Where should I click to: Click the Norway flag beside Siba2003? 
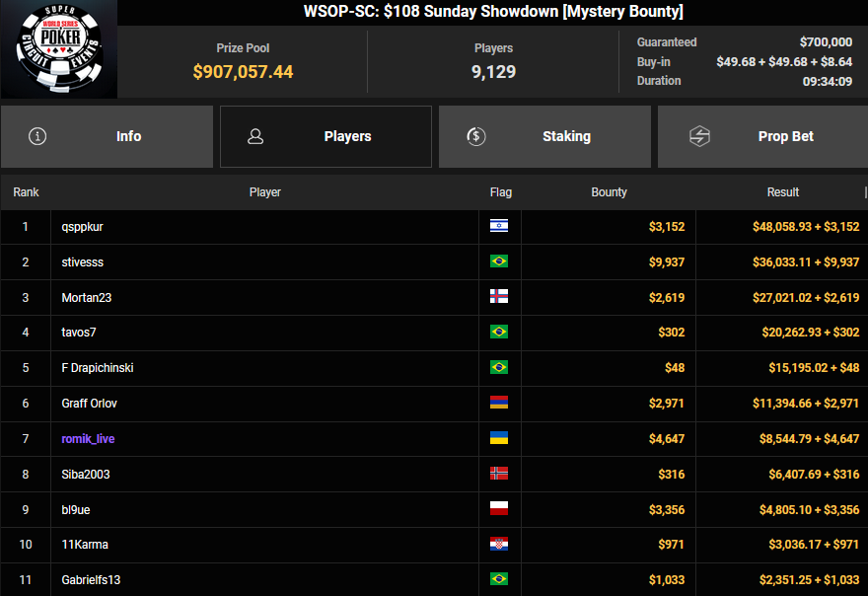click(x=499, y=474)
